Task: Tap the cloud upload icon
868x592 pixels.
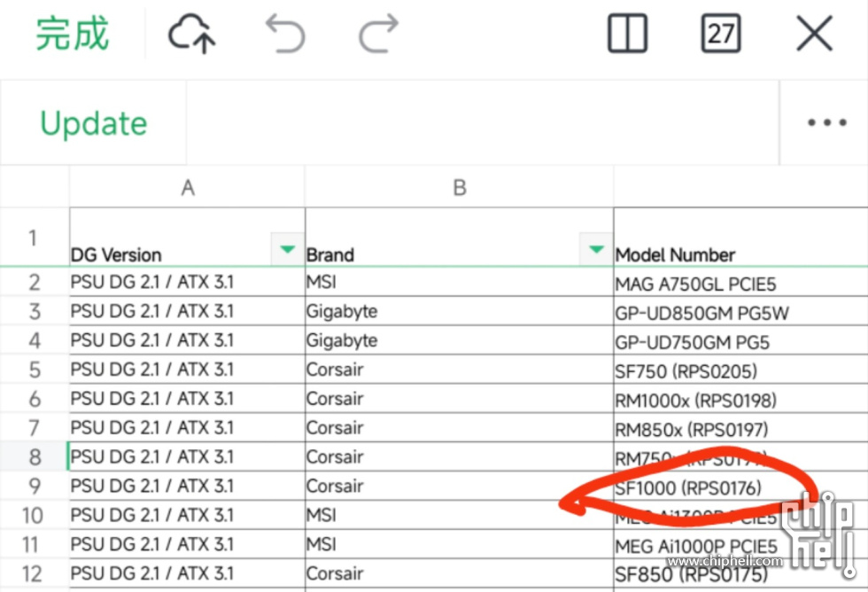Action: [x=191, y=35]
